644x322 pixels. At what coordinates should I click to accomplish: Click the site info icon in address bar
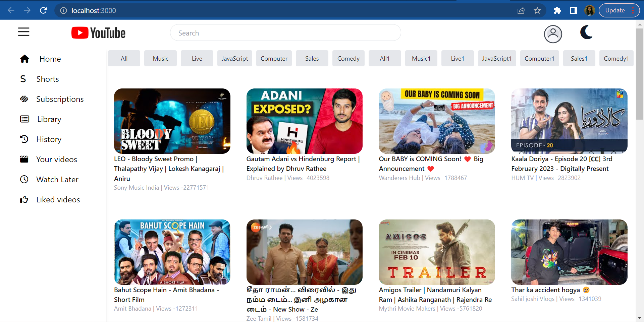click(x=63, y=11)
